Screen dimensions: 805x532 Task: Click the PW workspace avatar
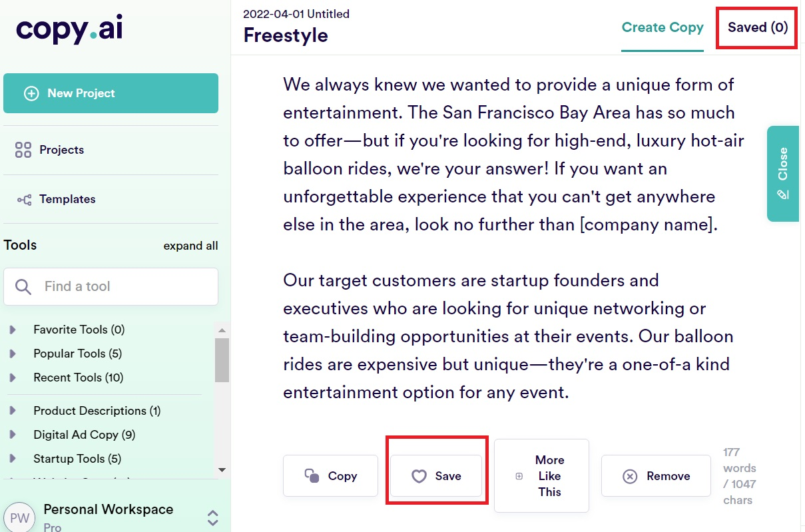pyautogui.click(x=20, y=518)
